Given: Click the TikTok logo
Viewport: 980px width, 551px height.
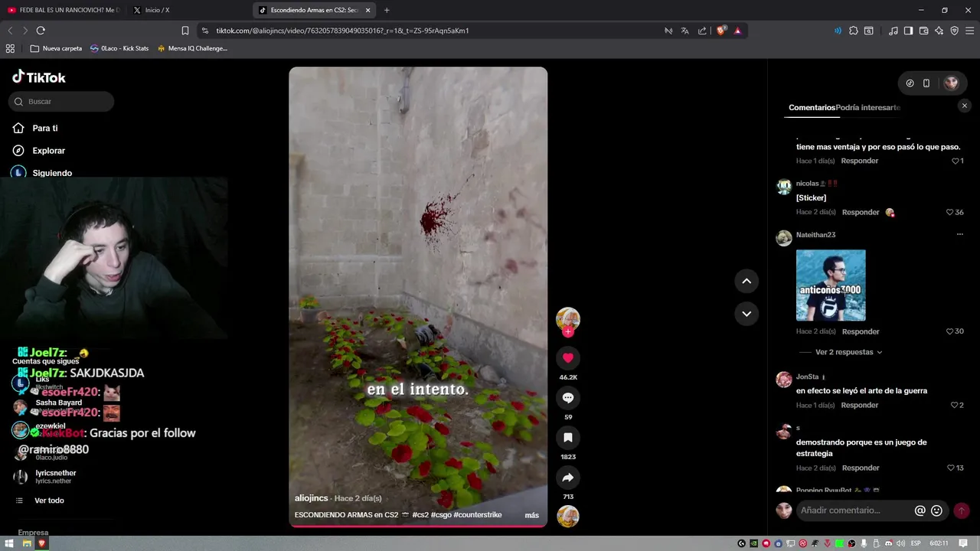Looking at the screenshot, I should point(39,77).
